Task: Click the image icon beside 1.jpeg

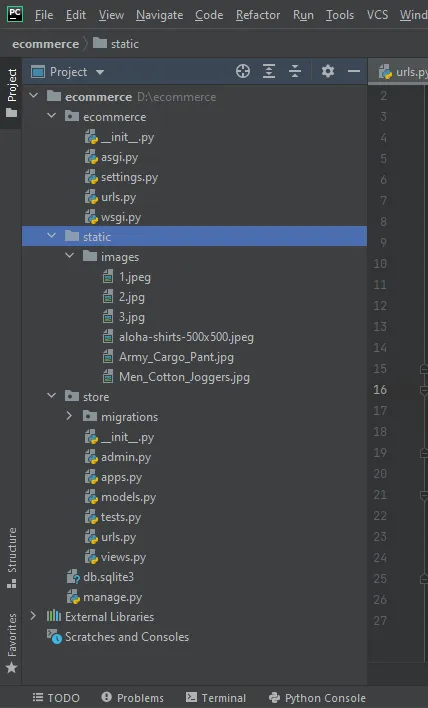Action: point(108,277)
